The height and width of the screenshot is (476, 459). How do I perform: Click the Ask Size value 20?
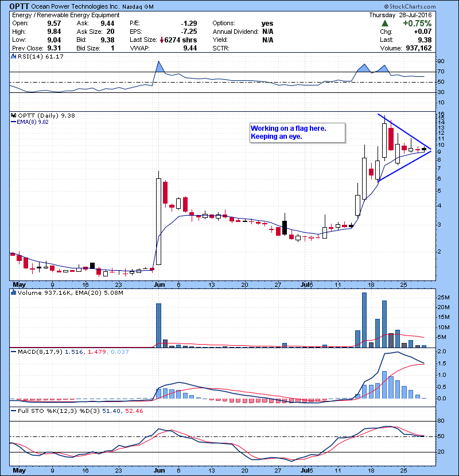click(111, 32)
